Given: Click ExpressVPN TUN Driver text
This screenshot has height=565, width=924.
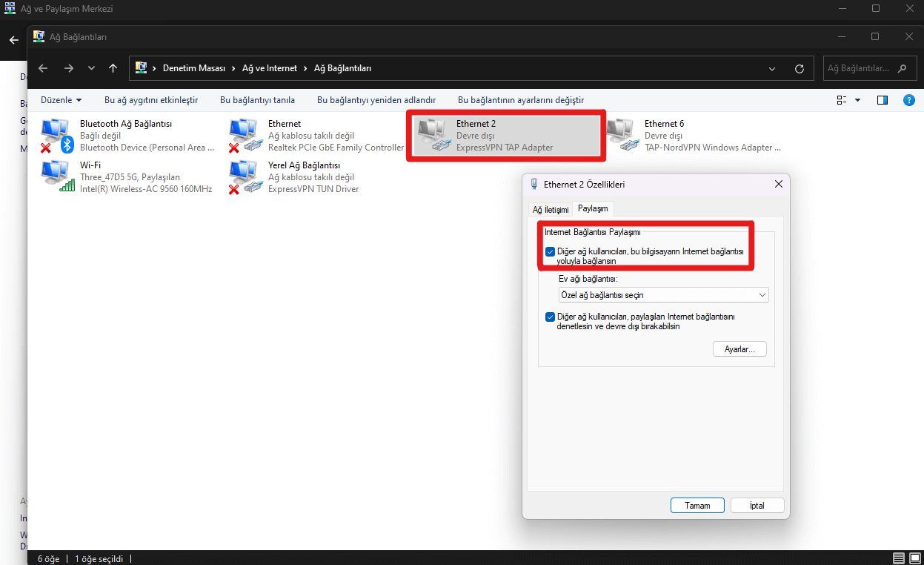Looking at the screenshot, I should pyautogui.click(x=313, y=189).
